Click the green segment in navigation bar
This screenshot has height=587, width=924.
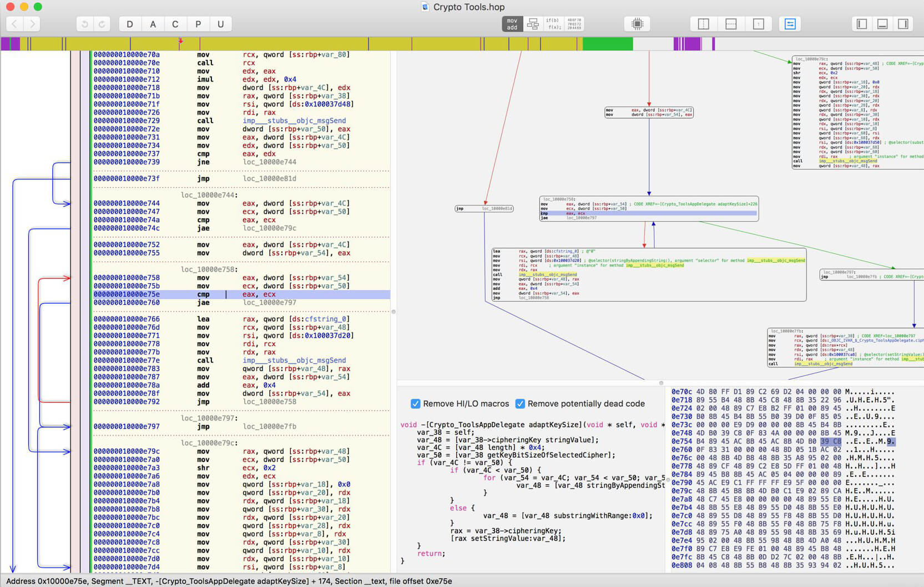coord(608,44)
